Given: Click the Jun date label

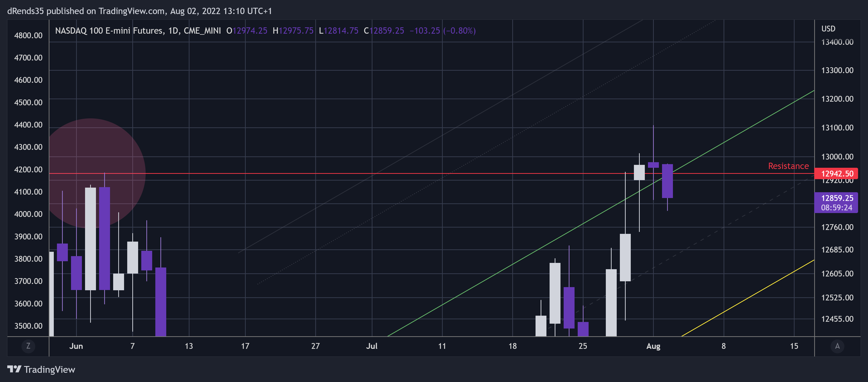Looking at the screenshot, I should pyautogui.click(x=76, y=346).
